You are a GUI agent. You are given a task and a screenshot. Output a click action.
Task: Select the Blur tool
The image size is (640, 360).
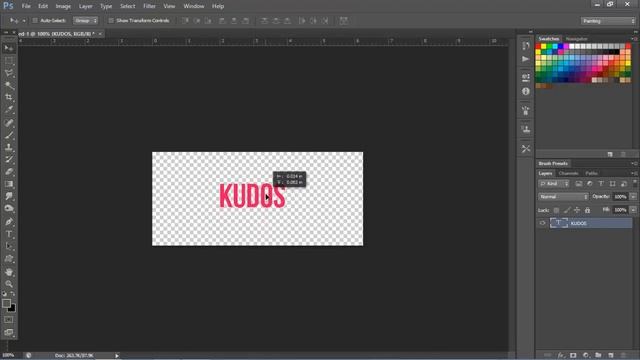pyautogui.click(x=9, y=196)
